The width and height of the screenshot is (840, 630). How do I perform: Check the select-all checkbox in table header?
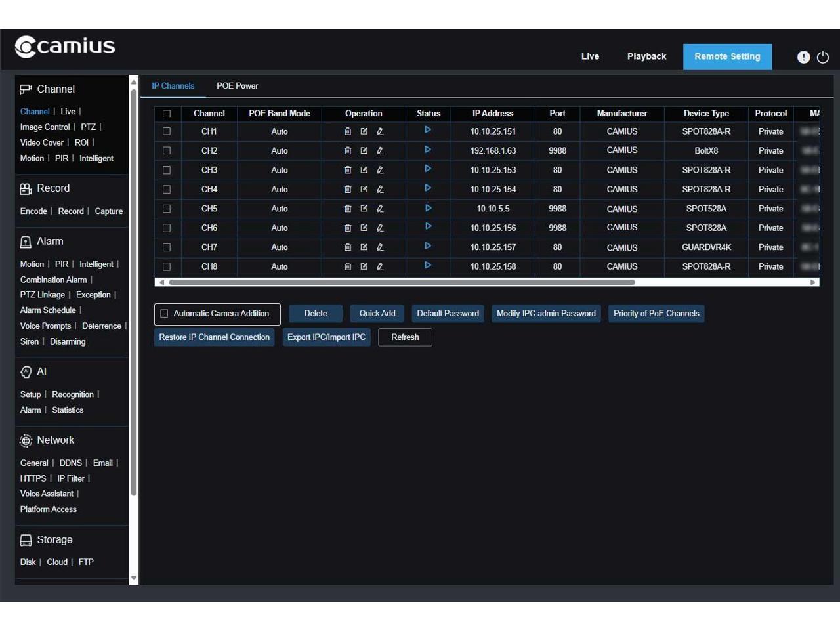(167, 114)
